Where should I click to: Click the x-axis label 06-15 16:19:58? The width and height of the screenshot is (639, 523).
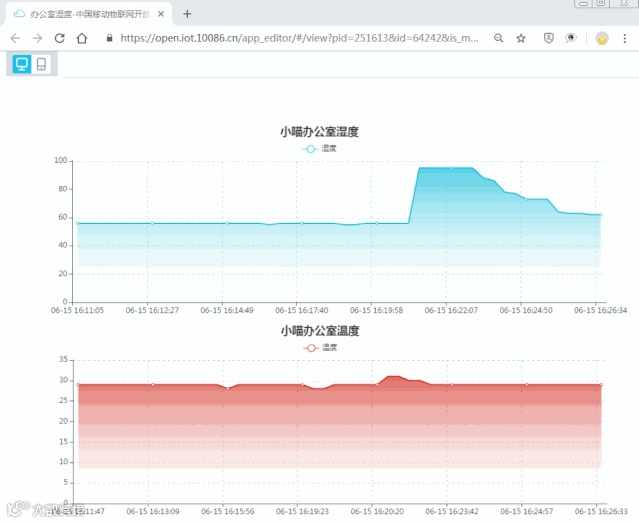(377, 311)
